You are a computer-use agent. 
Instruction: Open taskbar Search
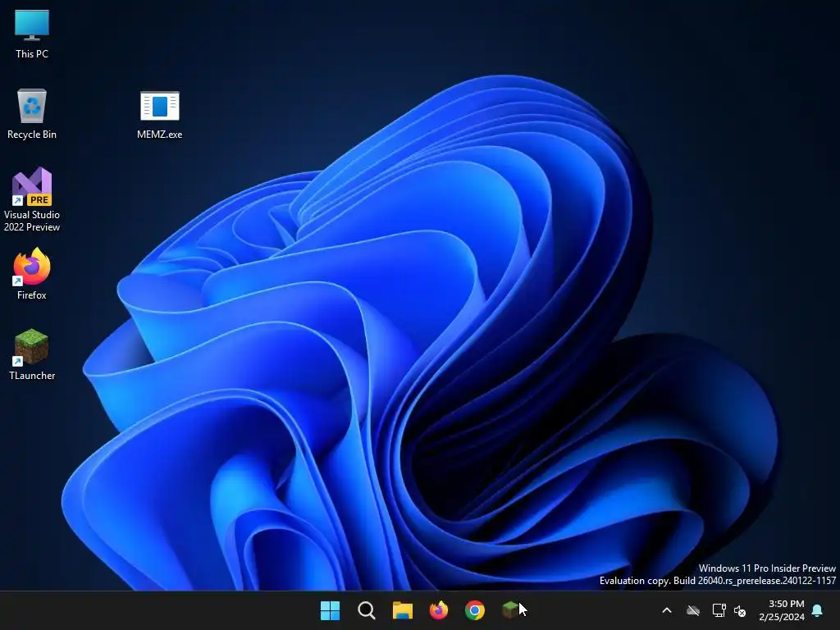(367, 610)
